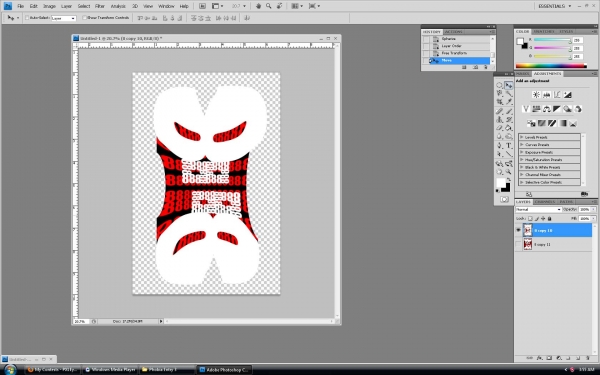Add a Hue/Saturation adjustment

click(x=536, y=109)
